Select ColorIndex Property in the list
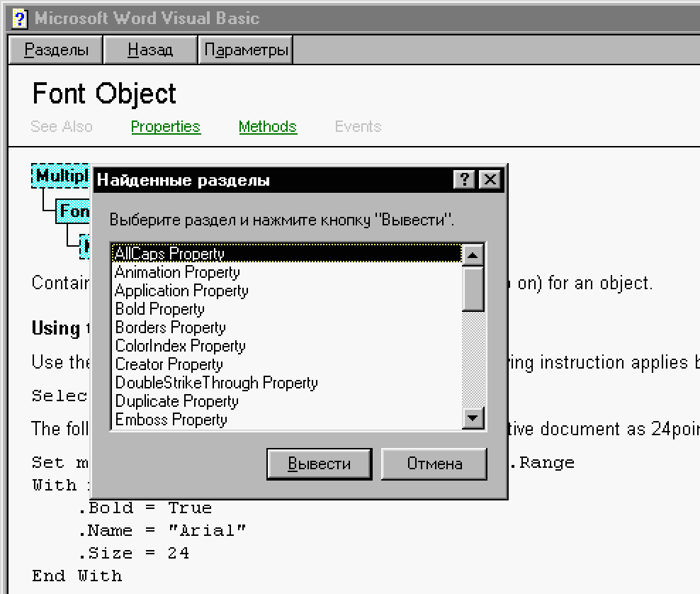Image resolution: width=700 pixels, height=594 pixels. 287,346
